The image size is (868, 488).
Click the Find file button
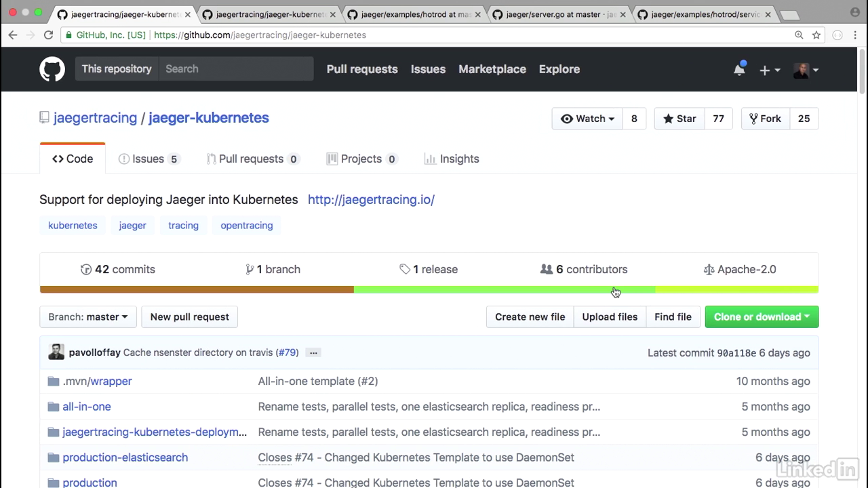coord(673,317)
